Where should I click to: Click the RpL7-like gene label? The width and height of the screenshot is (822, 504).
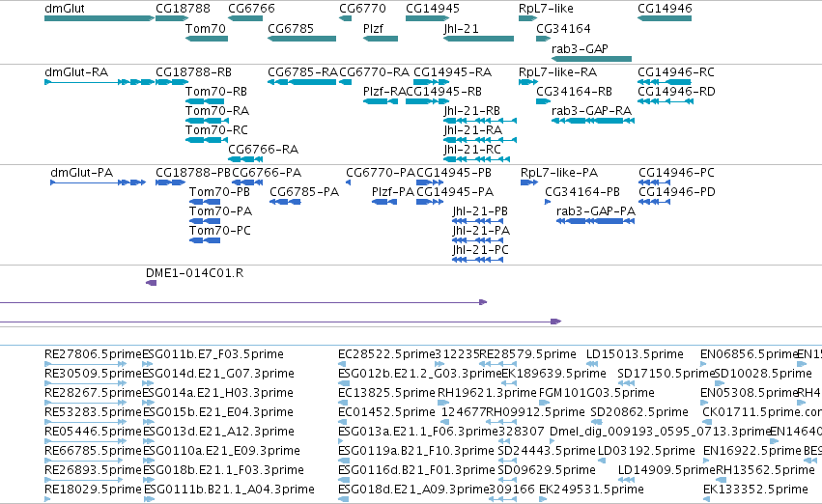[546, 9]
